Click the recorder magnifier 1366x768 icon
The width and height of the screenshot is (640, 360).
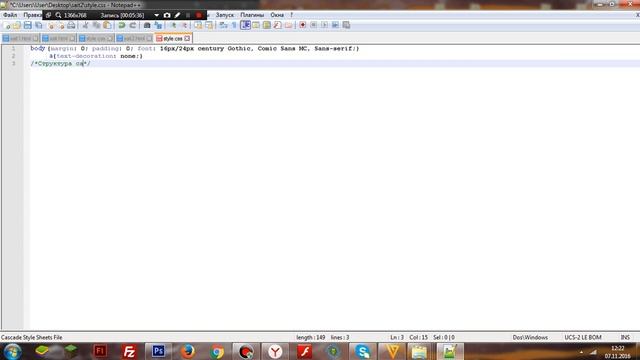pos(58,16)
